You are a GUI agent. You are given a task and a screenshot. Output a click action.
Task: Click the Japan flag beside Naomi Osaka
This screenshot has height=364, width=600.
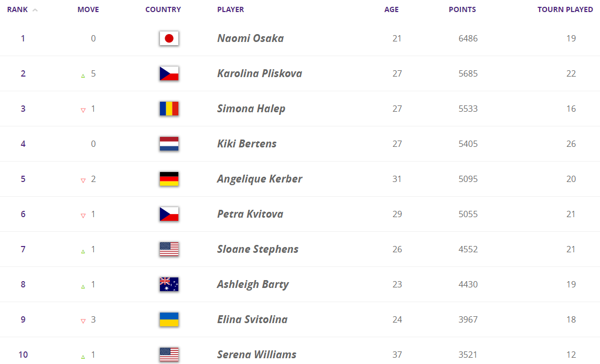169,38
